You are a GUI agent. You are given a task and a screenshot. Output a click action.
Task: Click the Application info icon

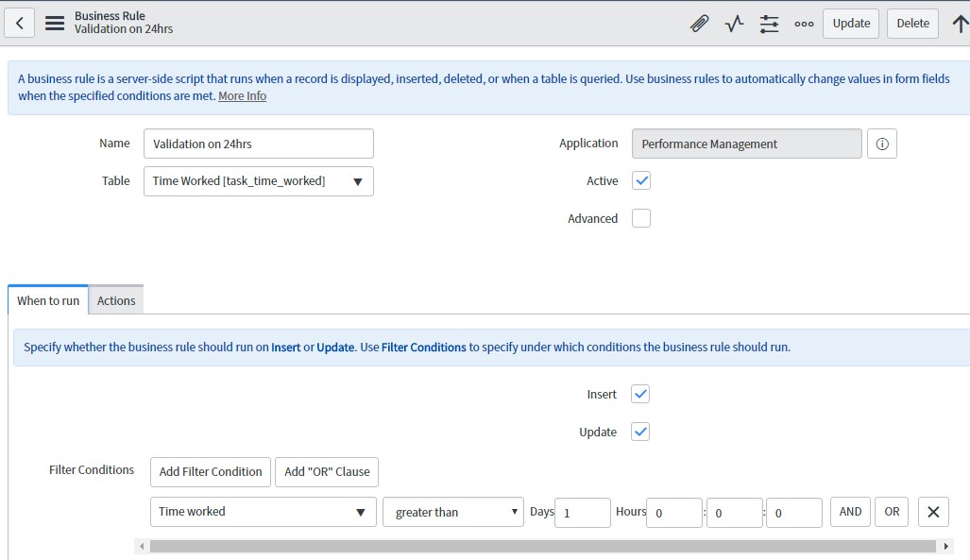click(x=881, y=144)
